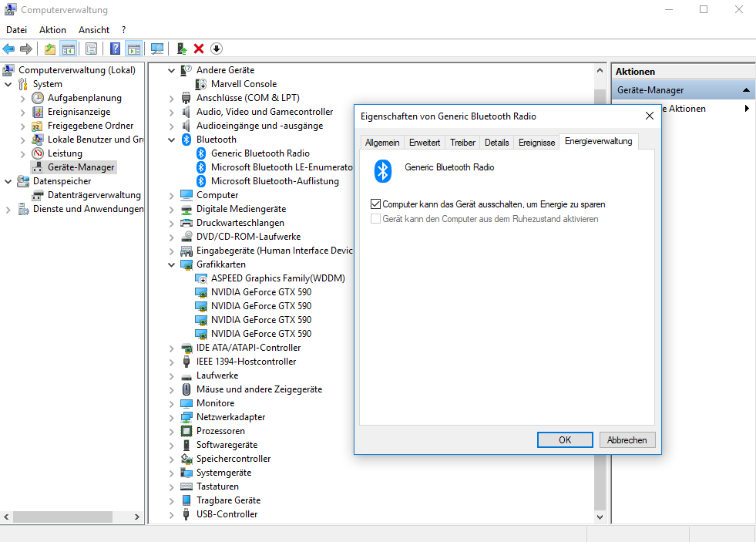Click the blue Help question mark icon
The width and height of the screenshot is (756, 542).
point(116,49)
